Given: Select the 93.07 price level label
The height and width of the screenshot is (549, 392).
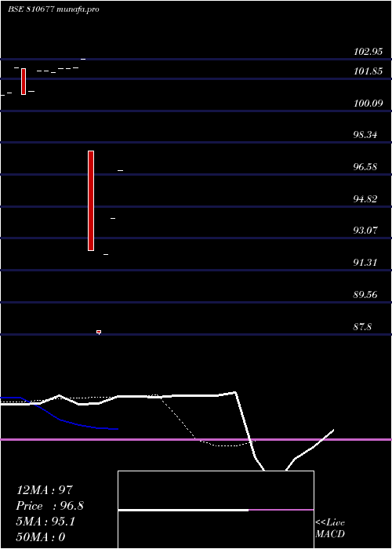Looking at the screenshot, I should click(365, 231).
